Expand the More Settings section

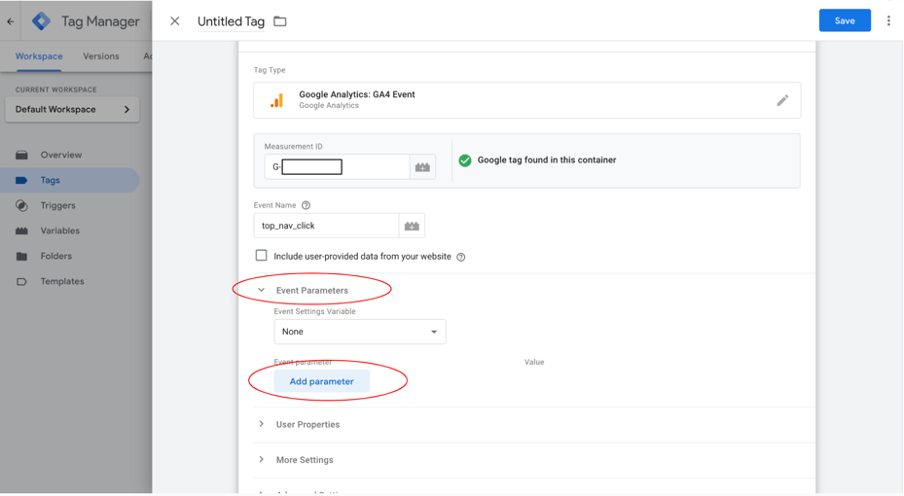(x=261, y=460)
